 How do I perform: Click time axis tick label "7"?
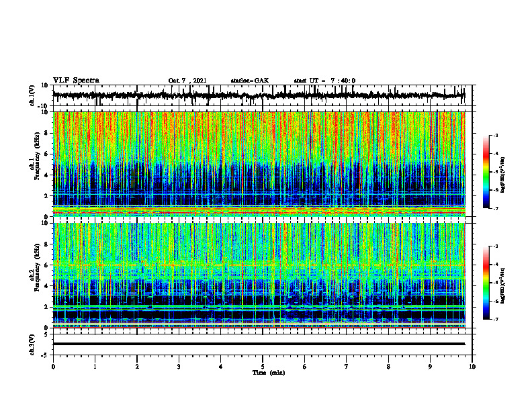point(347,367)
